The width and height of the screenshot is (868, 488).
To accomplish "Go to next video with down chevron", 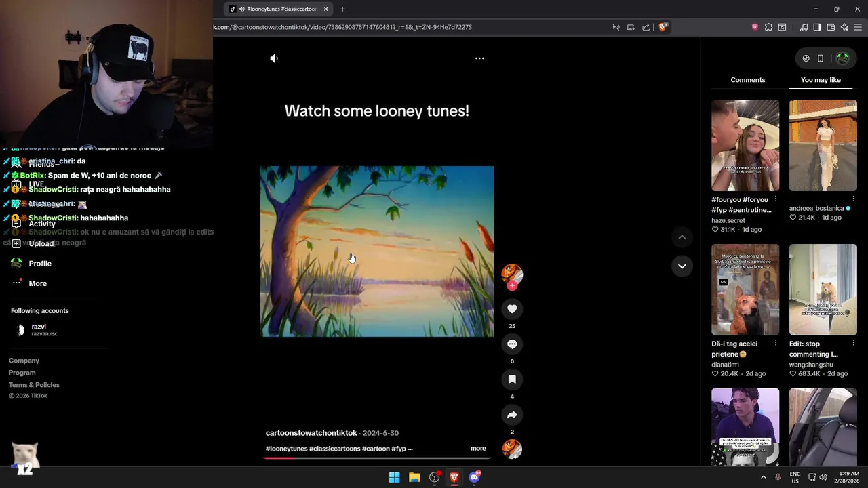I will (682, 266).
